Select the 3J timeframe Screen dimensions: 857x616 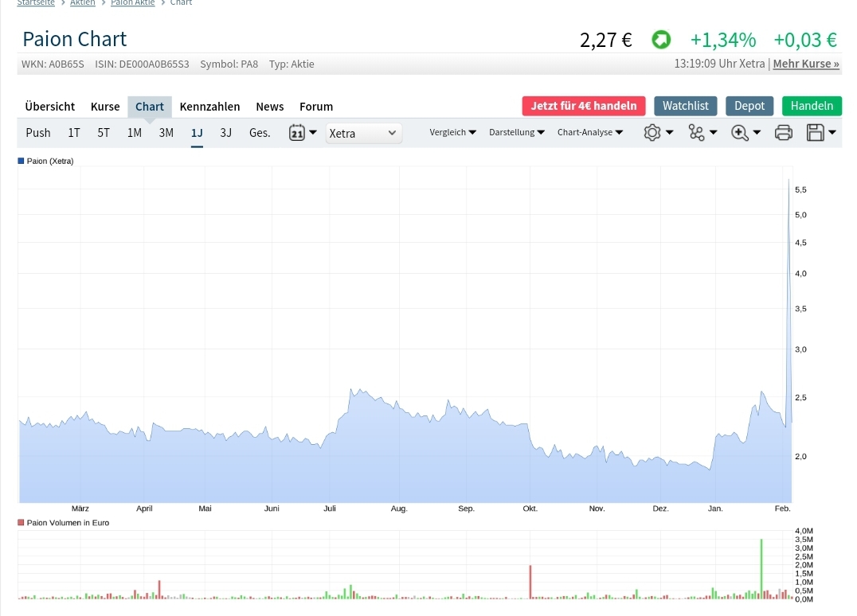[225, 133]
